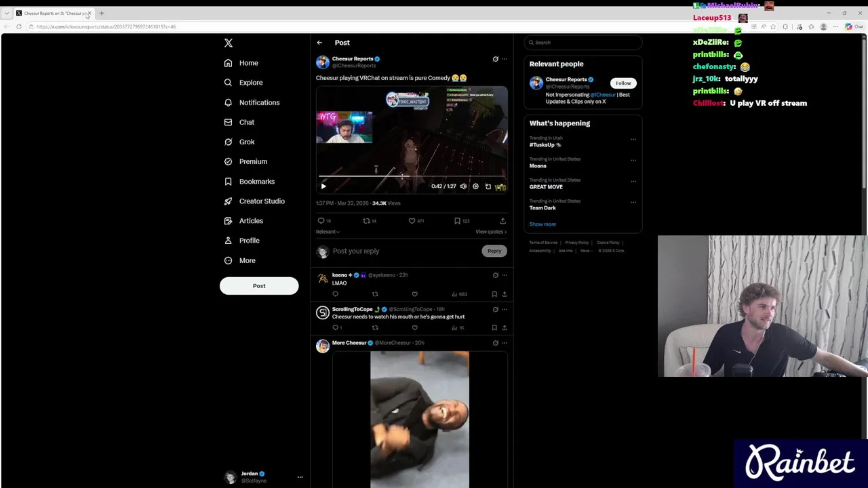The image size is (868, 488).
Task: Click the X logo in the sidebar
Action: [x=229, y=43]
